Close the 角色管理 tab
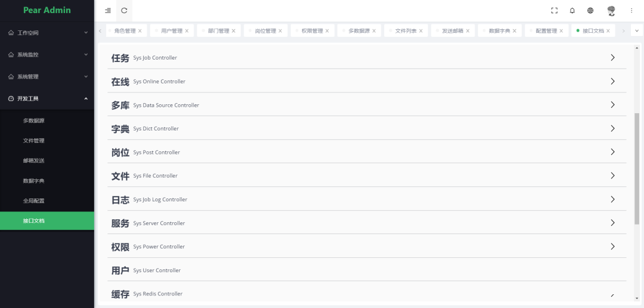Viewport: 644px width, 308px height. [140, 31]
